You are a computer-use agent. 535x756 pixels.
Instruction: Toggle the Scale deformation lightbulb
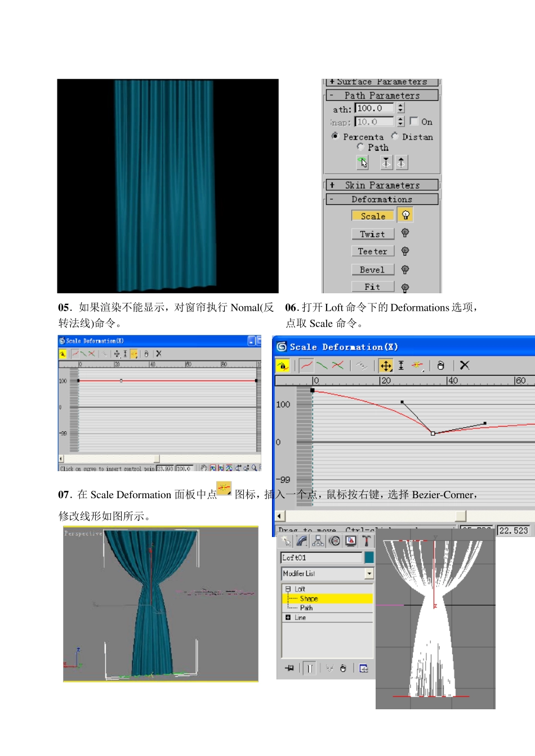click(x=405, y=215)
